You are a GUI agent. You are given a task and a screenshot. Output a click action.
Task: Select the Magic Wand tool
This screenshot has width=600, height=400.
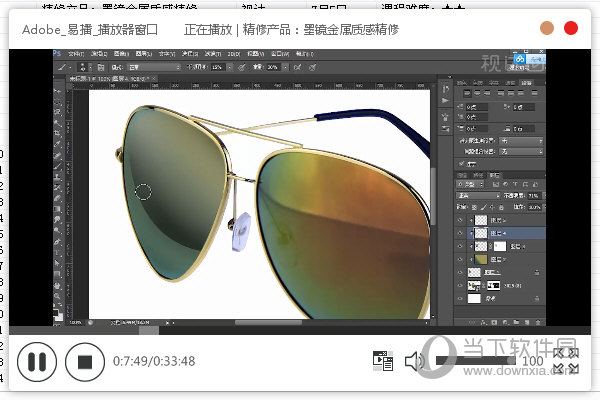click(x=58, y=123)
